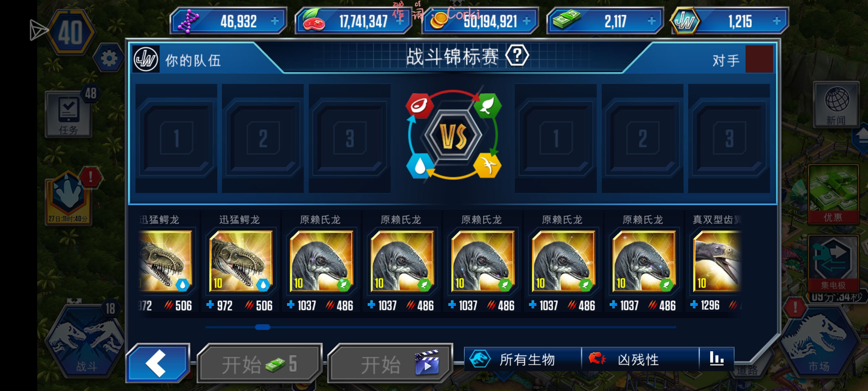Add more cash bucks with plus
This screenshot has height=391, width=868.
pos(651,21)
